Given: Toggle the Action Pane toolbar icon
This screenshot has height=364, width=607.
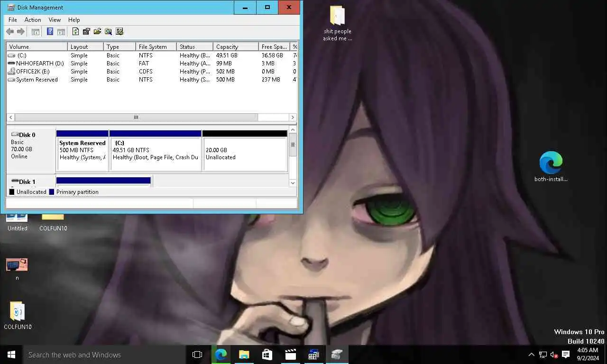Looking at the screenshot, I should click(61, 32).
